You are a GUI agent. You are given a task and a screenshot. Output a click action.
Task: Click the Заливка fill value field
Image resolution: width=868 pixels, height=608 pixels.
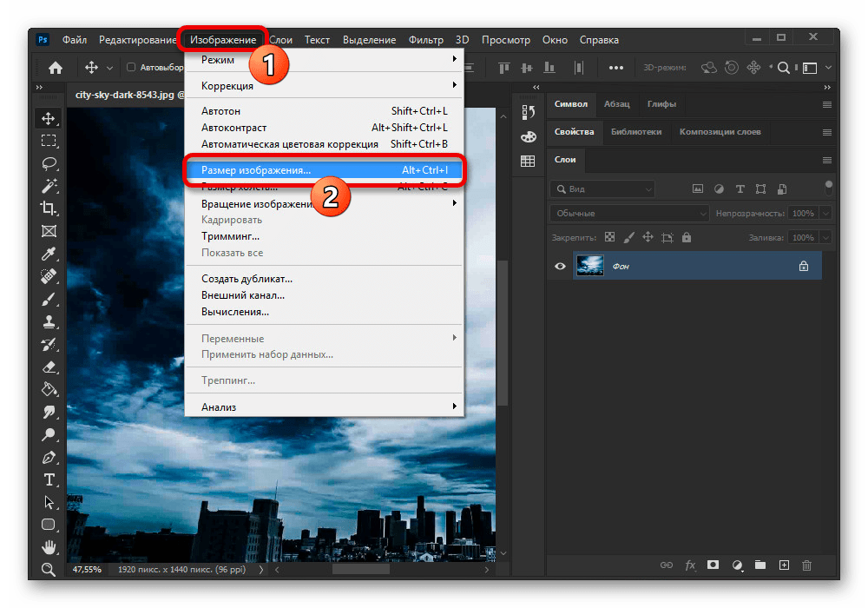pos(802,237)
